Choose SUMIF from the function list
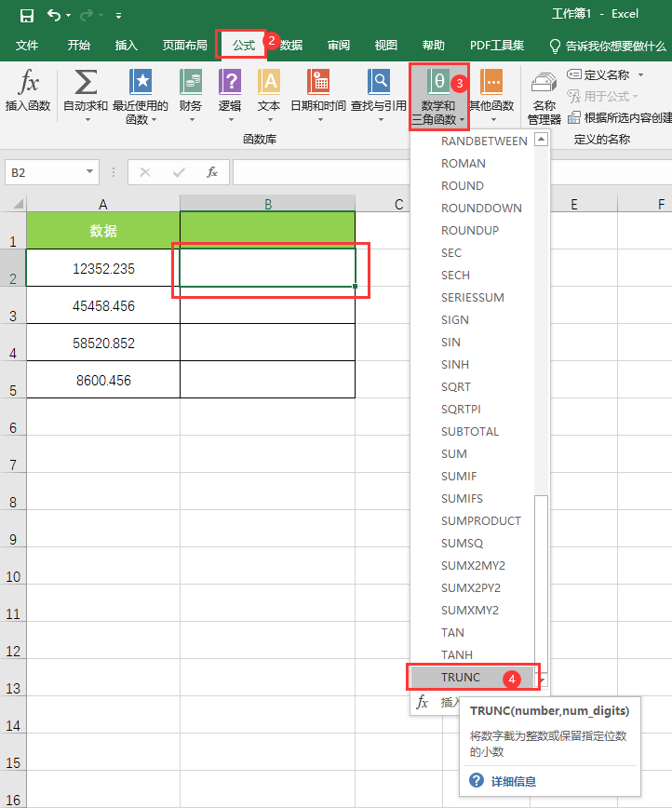The width and height of the screenshot is (672, 808). pos(472,477)
